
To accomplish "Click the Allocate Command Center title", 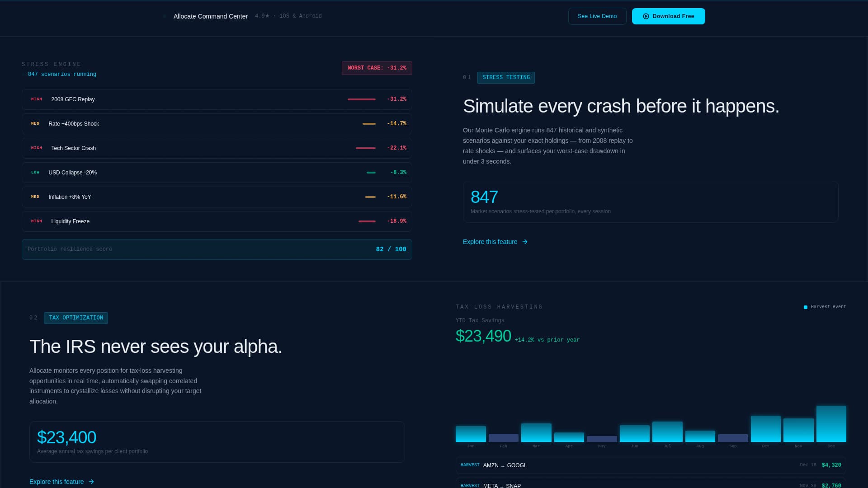I will click(x=211, y=16).
